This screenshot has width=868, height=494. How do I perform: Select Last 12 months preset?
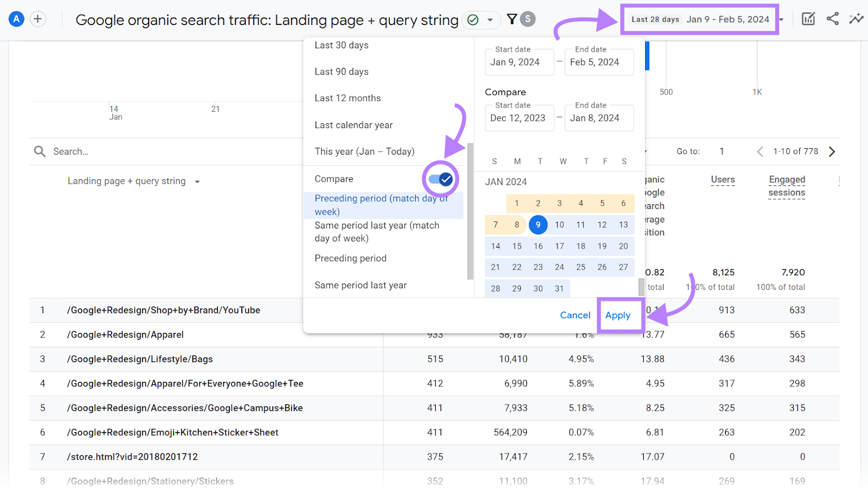pos(348,98)
